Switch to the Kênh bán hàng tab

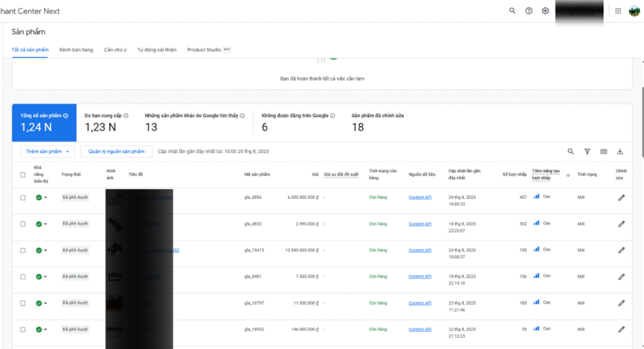point(76,50)
